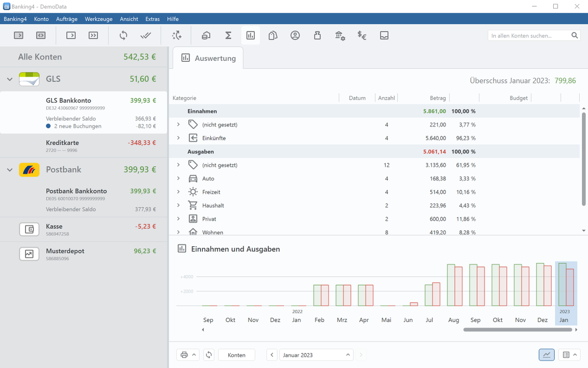Click the double checkmark toolbar icon
This screenshot has width=588, height=368.
[x=146, y=35]
